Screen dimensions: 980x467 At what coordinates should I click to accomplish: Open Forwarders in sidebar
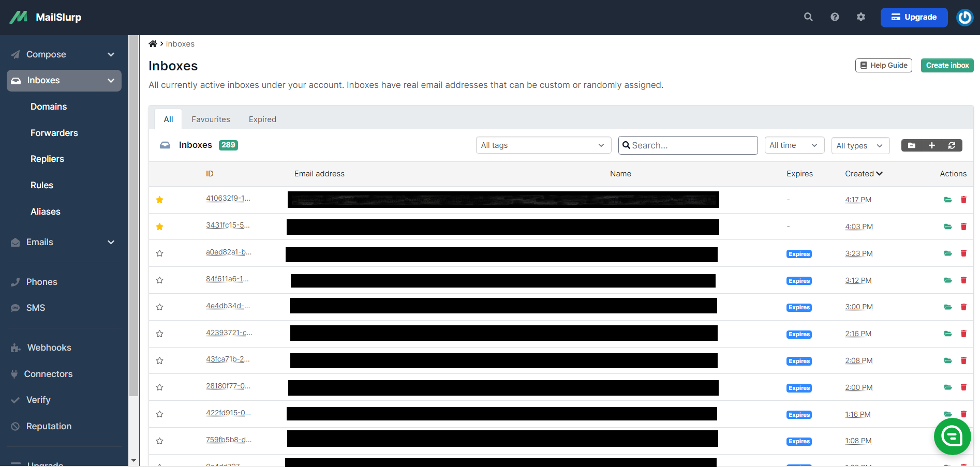coord(54,133)
